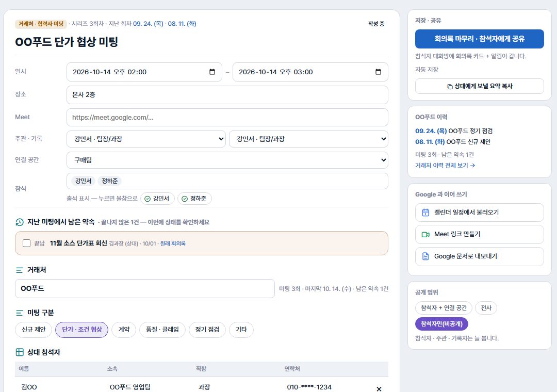Open end datetime calendar picker icon
The width and height of the screenshot is (557, 392).
pyautogui.click(x=378, y=72)
